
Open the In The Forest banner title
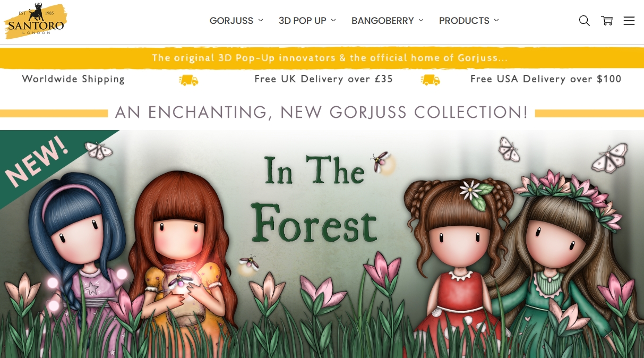coord(314,198)
